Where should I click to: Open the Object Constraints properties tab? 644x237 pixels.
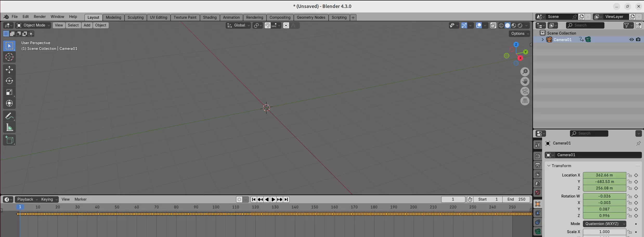click(x=538, y=222)
